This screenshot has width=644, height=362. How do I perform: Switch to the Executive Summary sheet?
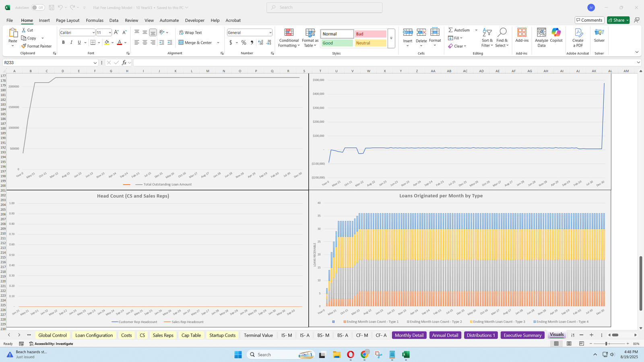tap(522, 335)
